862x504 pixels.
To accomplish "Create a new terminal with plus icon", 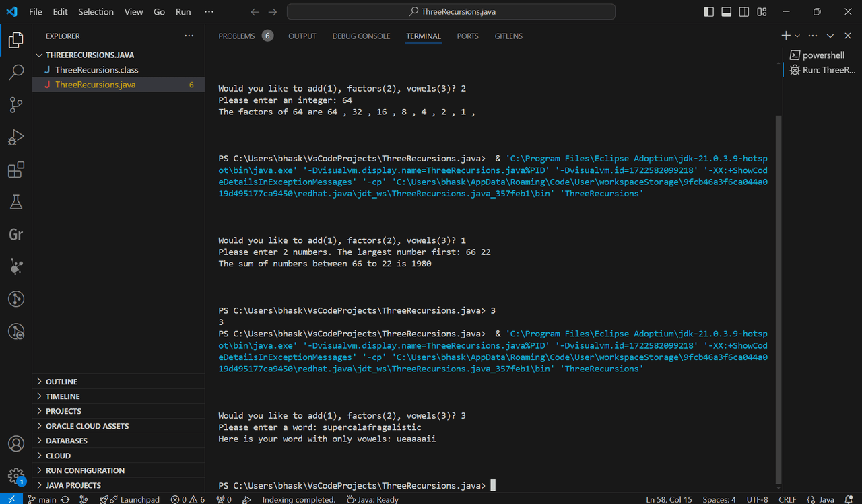I will pos(785,36).
